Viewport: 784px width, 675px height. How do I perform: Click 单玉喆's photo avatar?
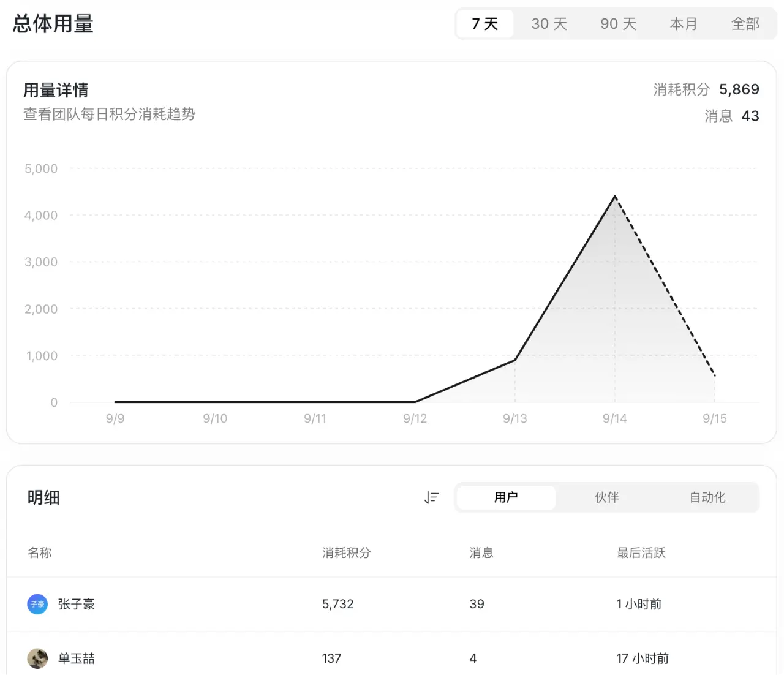37,658
